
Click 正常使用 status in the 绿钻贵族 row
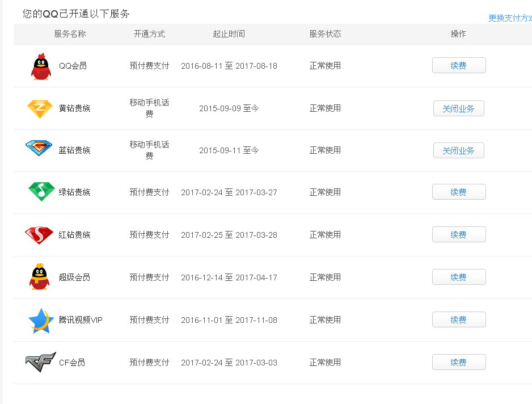click(x=325, y=192)
